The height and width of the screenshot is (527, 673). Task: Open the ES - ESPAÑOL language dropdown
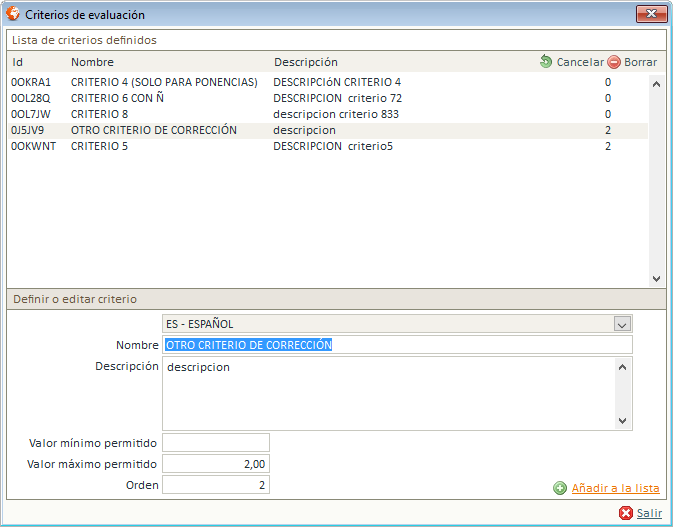point(621,324)
